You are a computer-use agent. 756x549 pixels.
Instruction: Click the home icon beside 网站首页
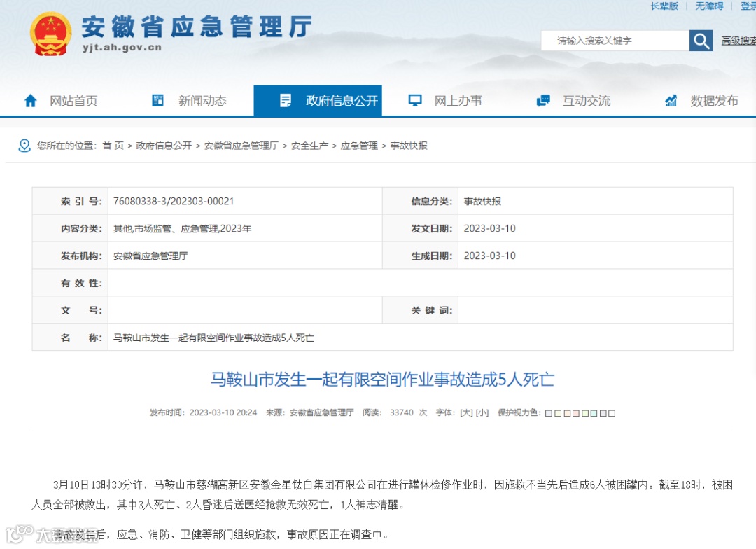coord(30,100)
